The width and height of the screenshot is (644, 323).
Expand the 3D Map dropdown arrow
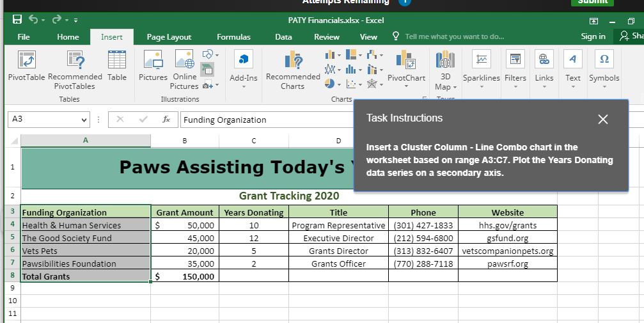[x=455, y=87]
